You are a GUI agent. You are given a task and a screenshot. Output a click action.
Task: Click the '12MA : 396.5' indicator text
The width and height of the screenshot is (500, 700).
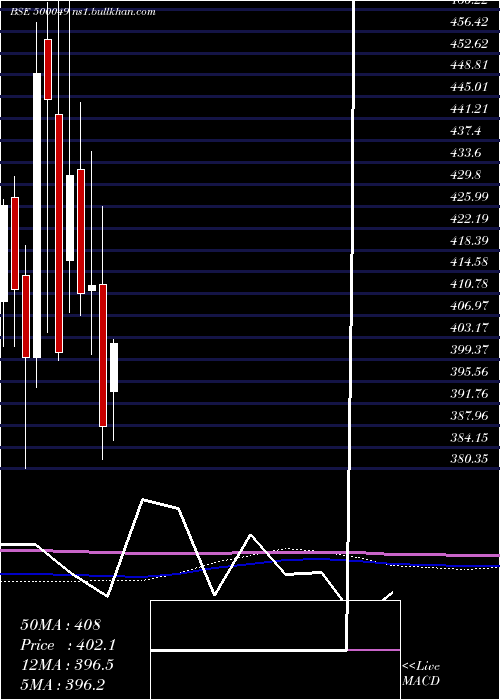click(x=67, y=665)
